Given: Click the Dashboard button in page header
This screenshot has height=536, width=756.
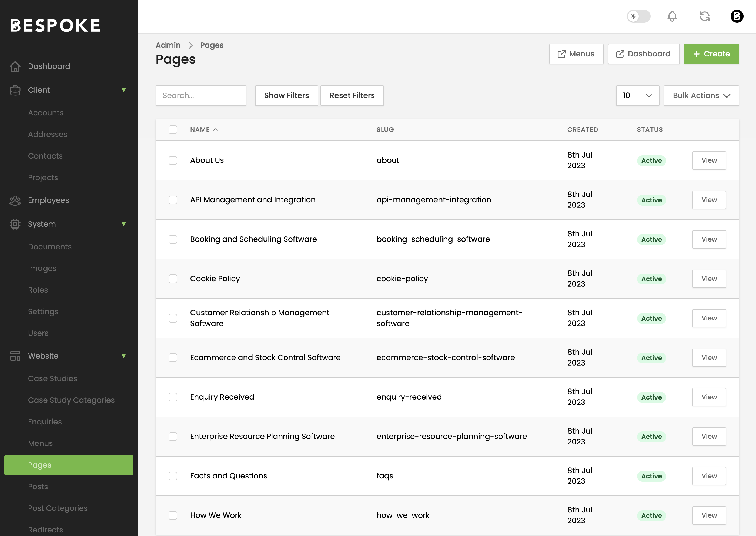Looking at the screenshot, I should click(644, 54).
